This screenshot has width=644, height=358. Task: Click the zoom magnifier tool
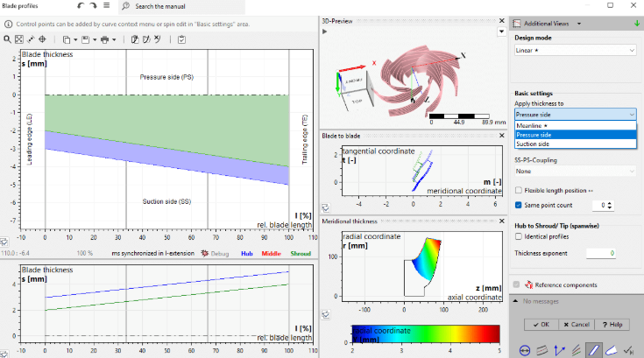[7, 39]
